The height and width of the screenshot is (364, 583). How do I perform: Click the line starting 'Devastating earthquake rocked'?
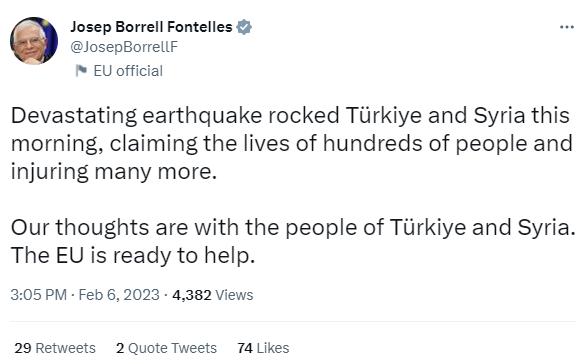[x=290, y=116]
